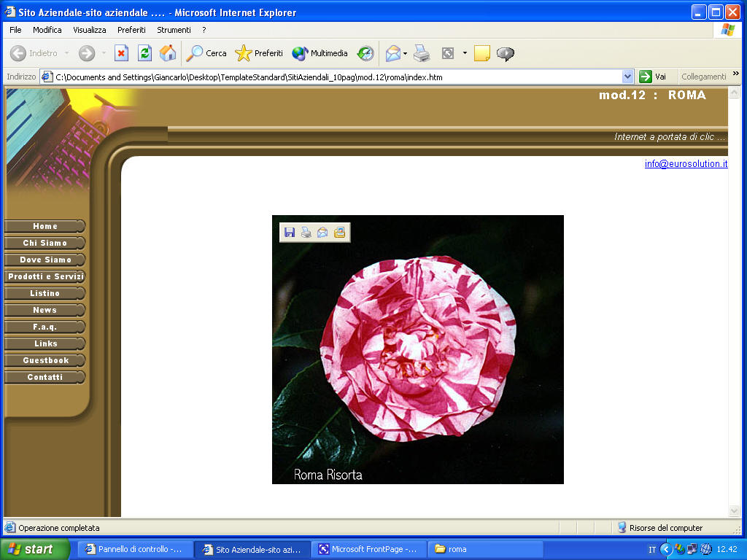Viewport: 747px width, 560px height.
Task: Open My Pictures folder from image toolbar
Action: (x=340, y=233)
